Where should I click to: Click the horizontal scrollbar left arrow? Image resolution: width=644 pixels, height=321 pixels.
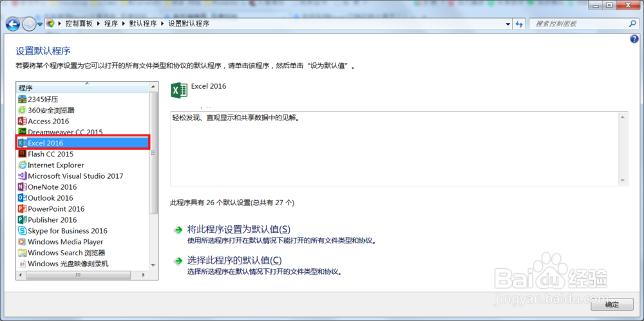[21, 275]
